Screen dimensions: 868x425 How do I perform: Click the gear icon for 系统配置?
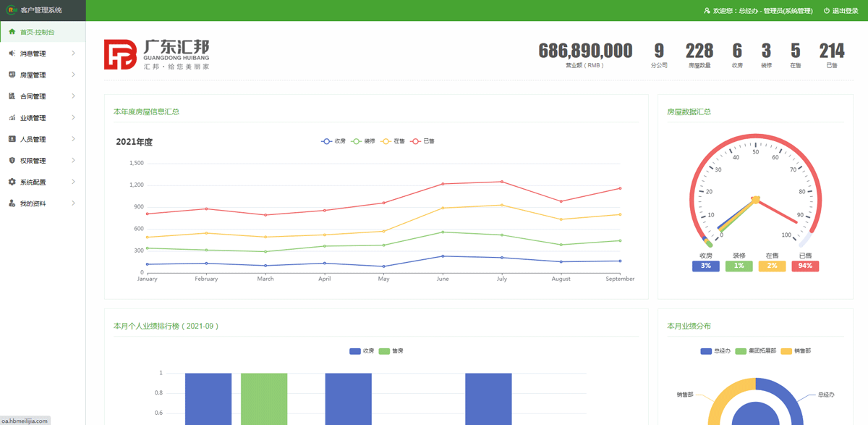(12, 182)
